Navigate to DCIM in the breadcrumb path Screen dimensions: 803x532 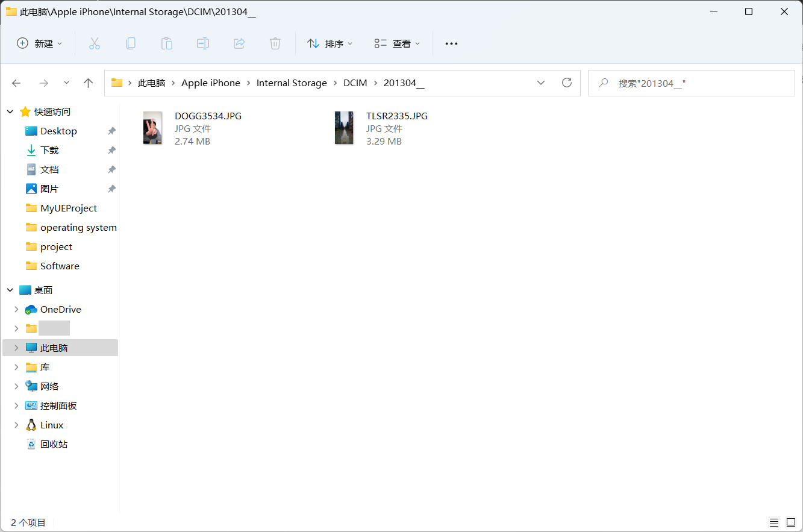[355, 83]
